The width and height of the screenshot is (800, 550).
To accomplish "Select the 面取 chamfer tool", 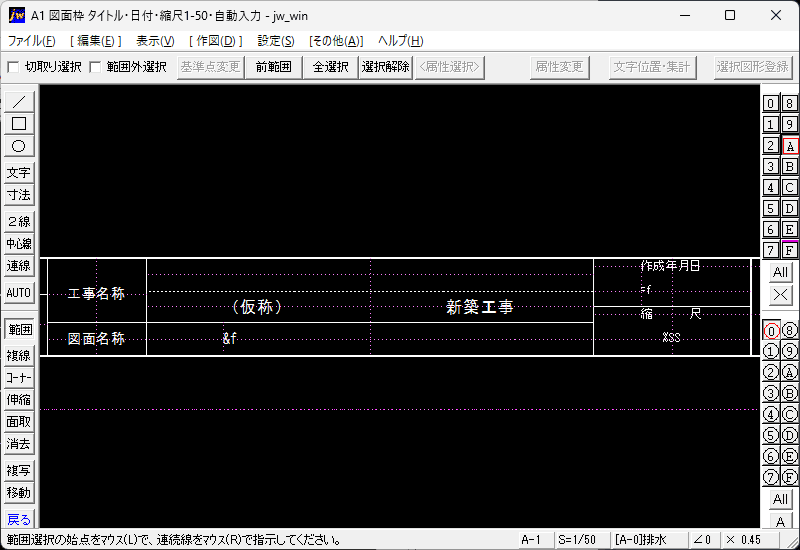I will [19, 422].
